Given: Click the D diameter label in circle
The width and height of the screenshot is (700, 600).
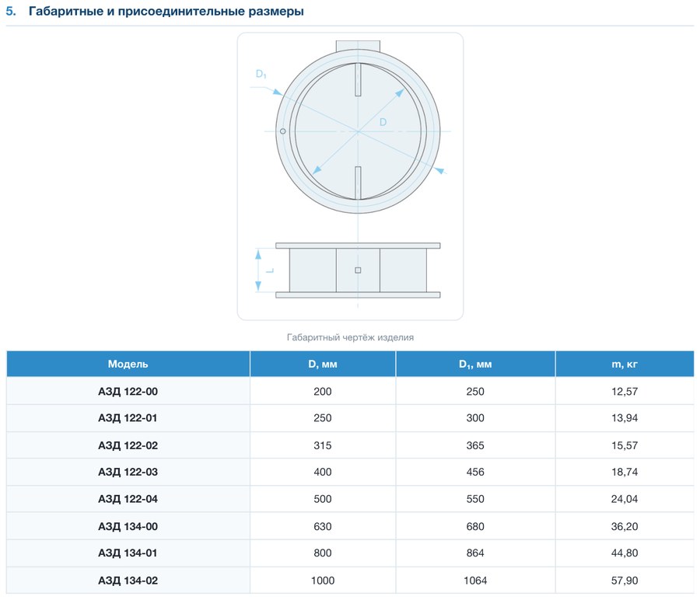Looking at the screenshot, I should 383,122.
